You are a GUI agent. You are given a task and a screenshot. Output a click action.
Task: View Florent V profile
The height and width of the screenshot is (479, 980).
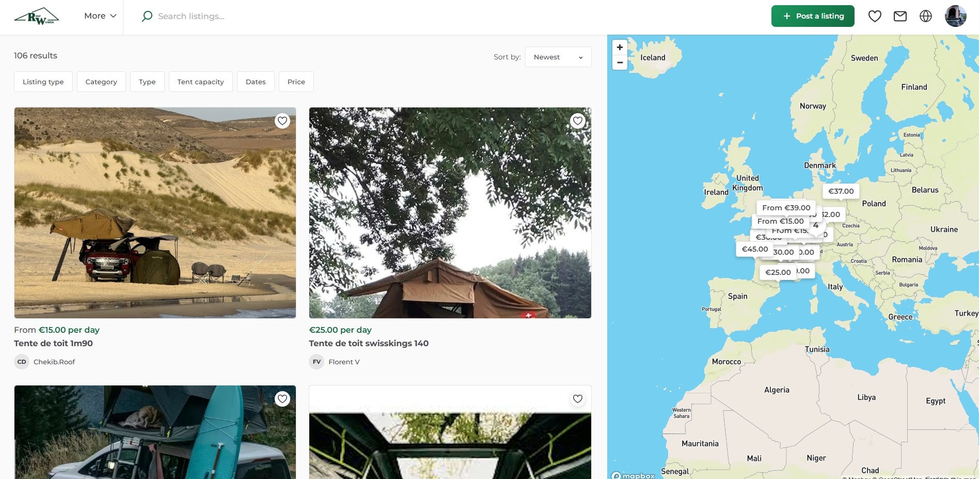(x=344, y=362)
